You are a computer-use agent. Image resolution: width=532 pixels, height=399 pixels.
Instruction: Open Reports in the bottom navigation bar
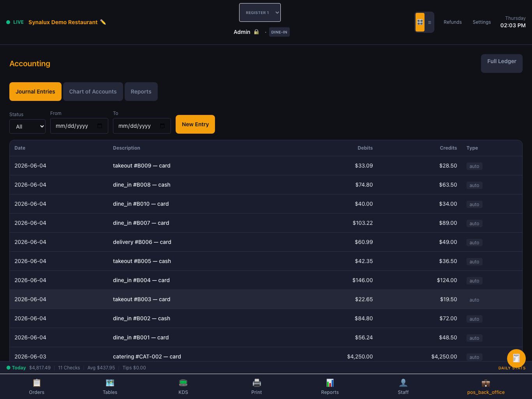pos(330,387)
